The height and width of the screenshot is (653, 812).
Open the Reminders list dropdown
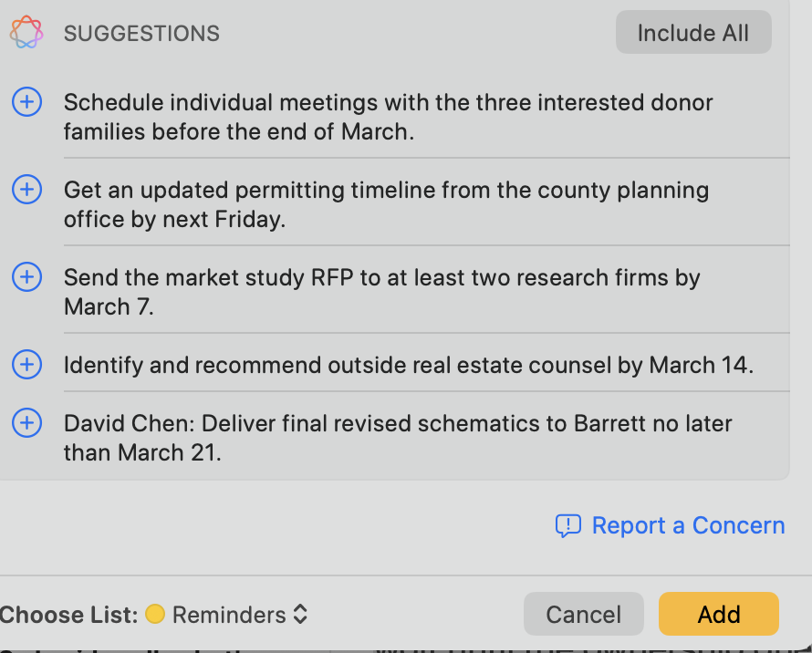pos(228,615)
